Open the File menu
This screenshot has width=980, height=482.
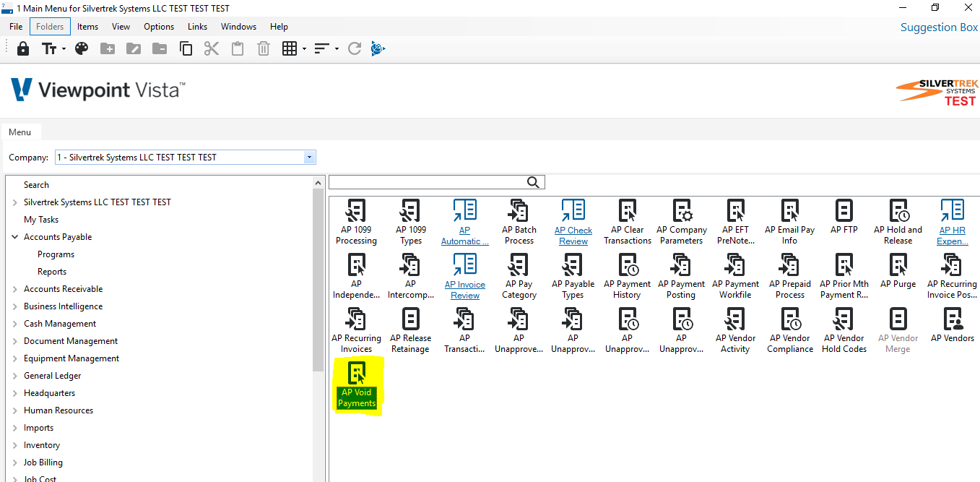click(x=16, y=27)
